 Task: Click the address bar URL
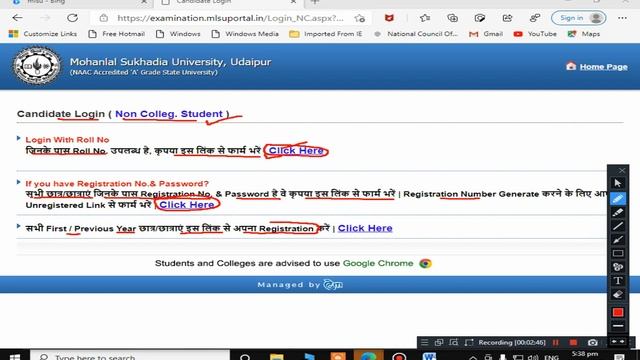point(230,18)
